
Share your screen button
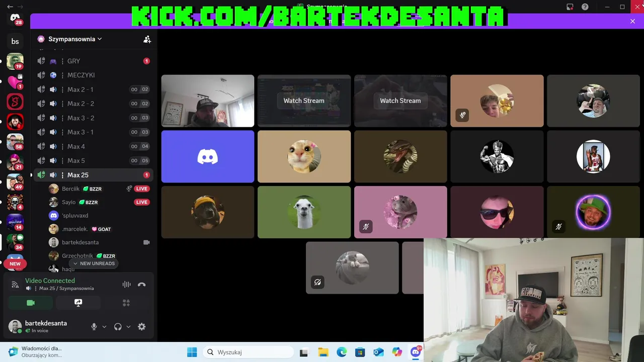(78, 303)
